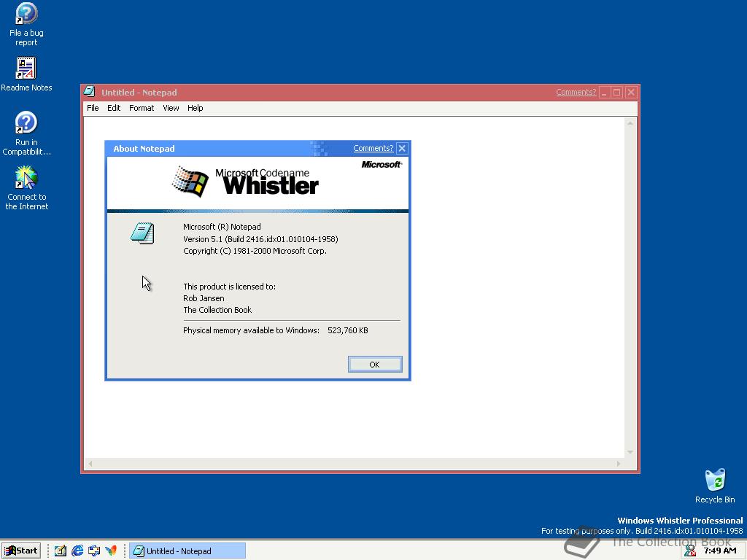
Task: Click the Show Desktop quick launch icon
Action: coord(60,551)
